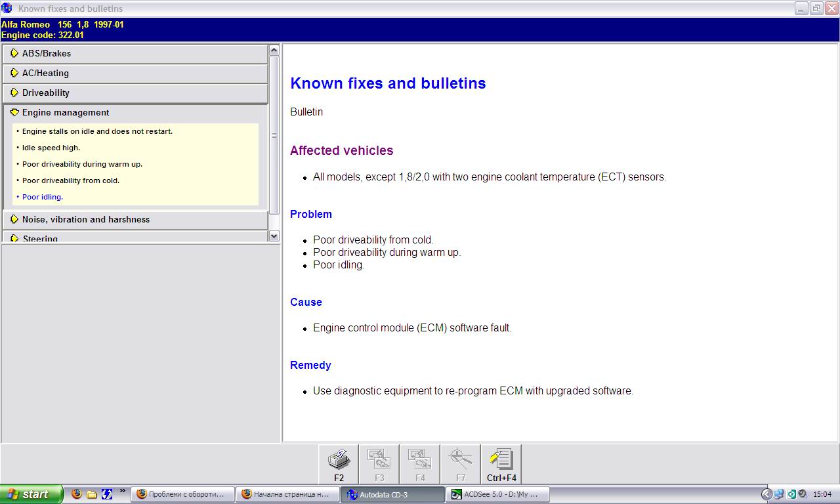Screen dimensions: 840x504
Task: Open 'Engine stalls on idle' bulletin
Action: tap(97, 131)
